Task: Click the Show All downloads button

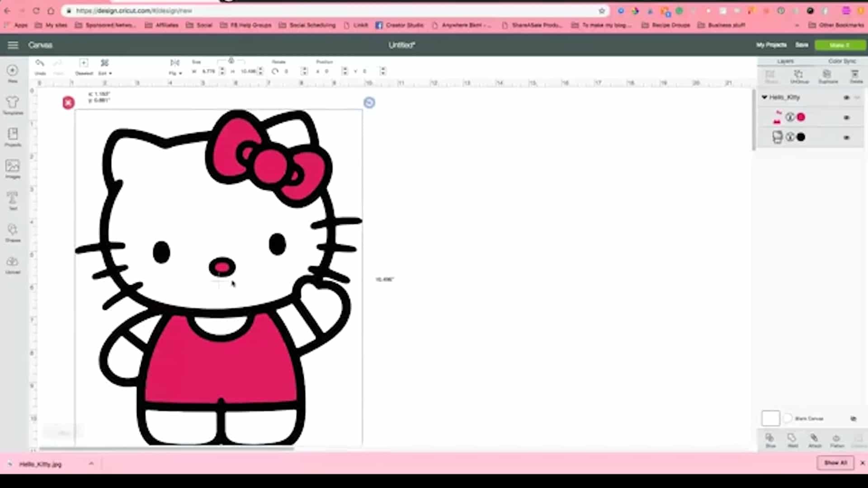Action: pos(835,463)
